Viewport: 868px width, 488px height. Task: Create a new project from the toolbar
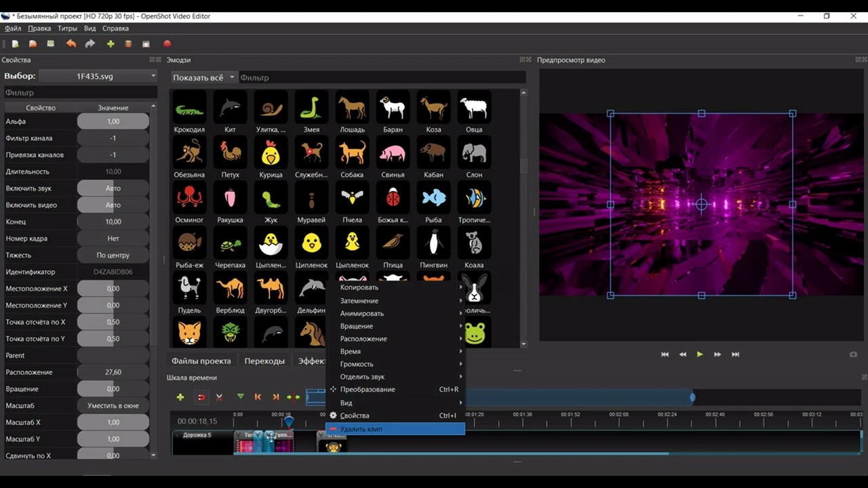[15, 44]
